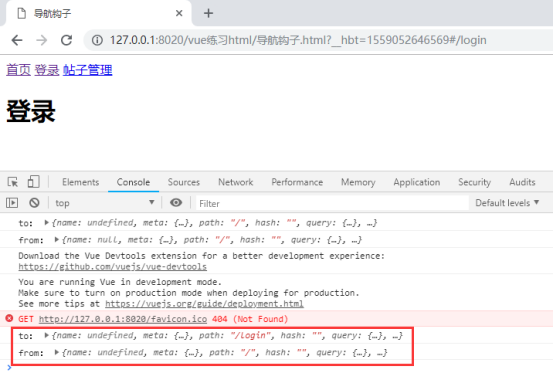The height and width of the screenshot is (374, 554).
Task: Open the vue-devtools GitHub link
Action: tap(112, 267)
